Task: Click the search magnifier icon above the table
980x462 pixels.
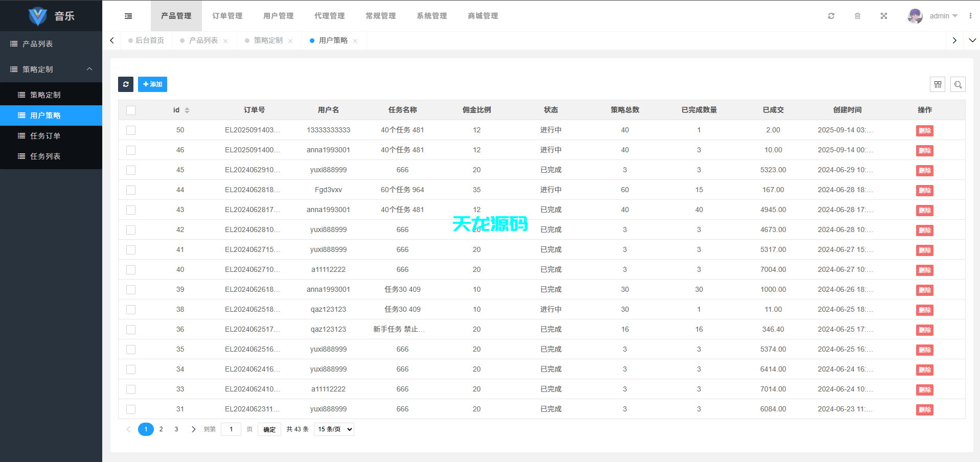Action: (958, 84)
